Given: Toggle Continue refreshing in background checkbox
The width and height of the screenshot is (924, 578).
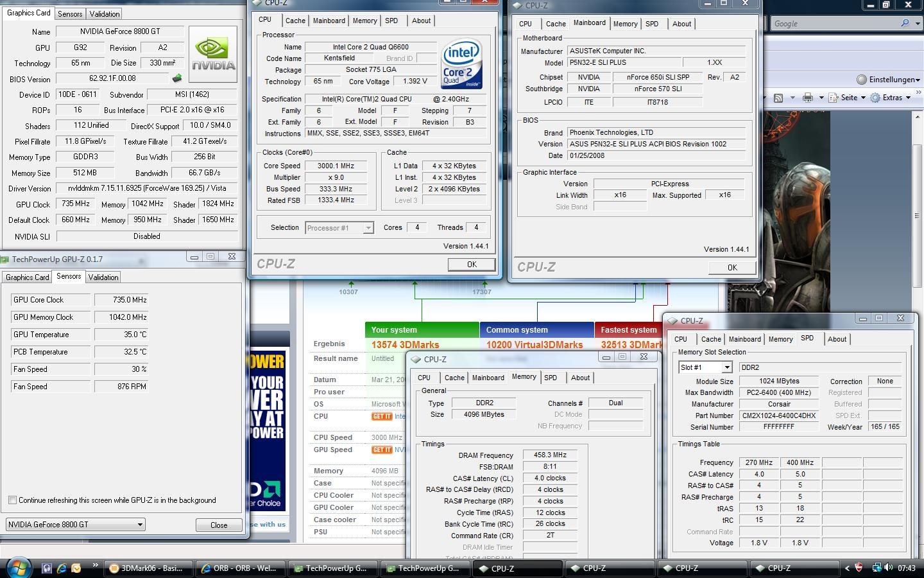Looking at the screenshot, I should click(x=12, y=500).
